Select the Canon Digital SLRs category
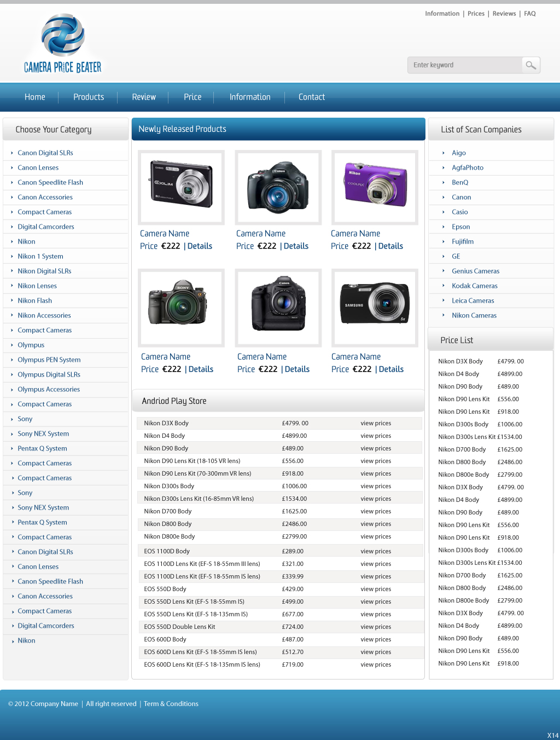 tap(45, 153)
